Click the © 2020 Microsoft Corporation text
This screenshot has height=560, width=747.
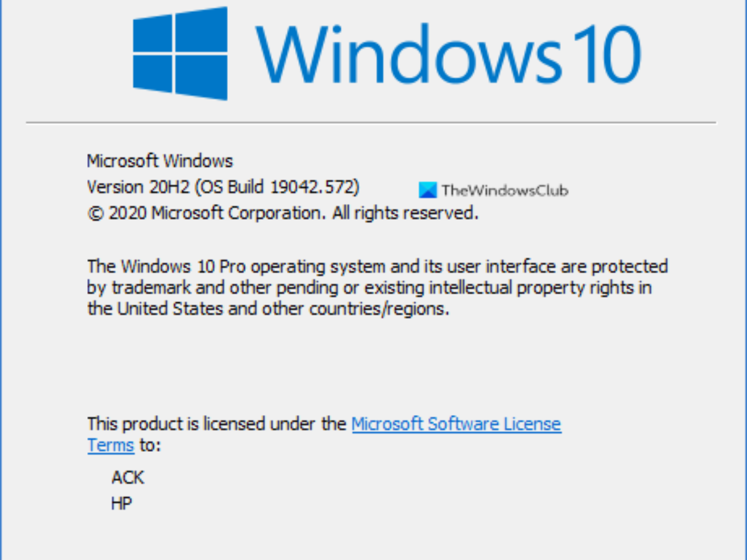(207, 213)
